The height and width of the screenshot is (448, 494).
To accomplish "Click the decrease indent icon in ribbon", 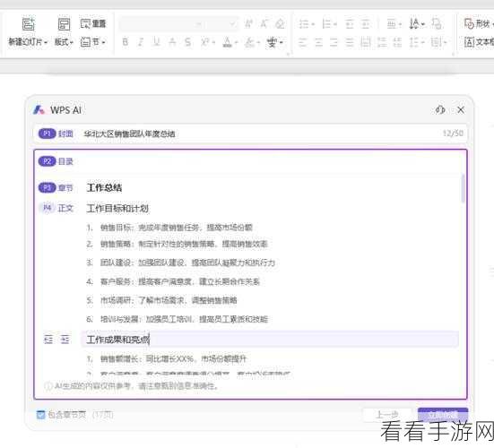I will point(350,24).
